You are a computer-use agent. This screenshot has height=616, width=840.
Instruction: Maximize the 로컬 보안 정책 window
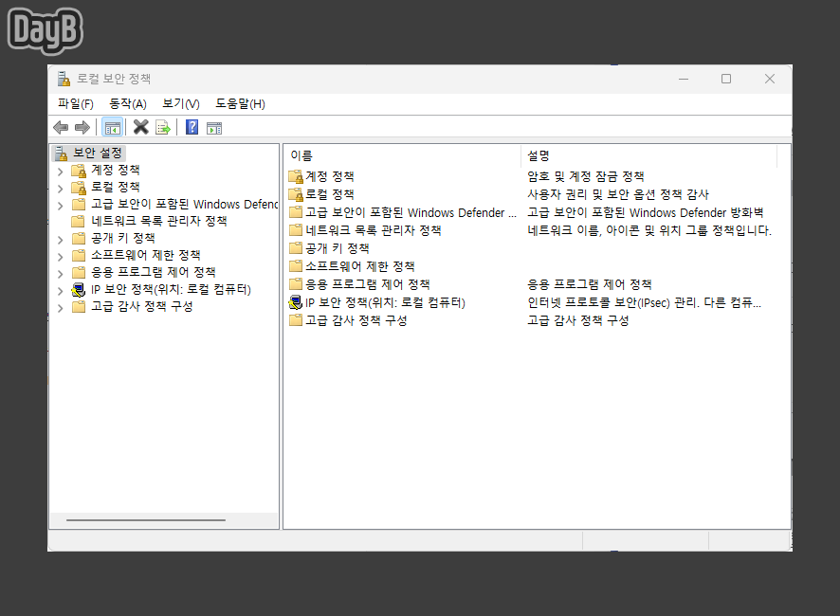(726, 79)
